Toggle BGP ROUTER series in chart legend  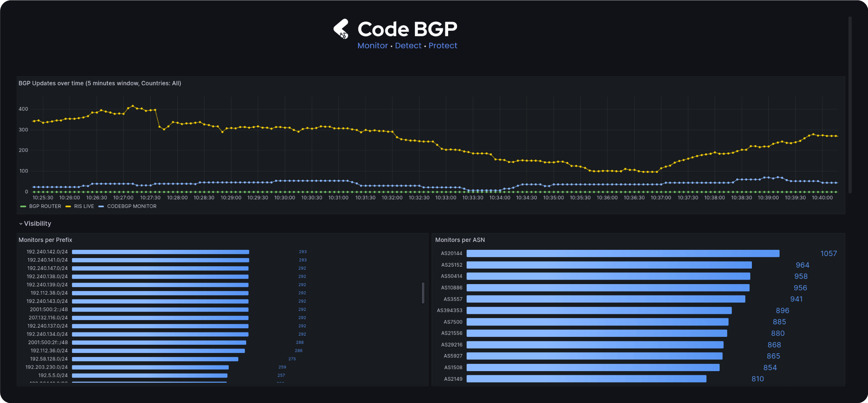tap(45, 207)
